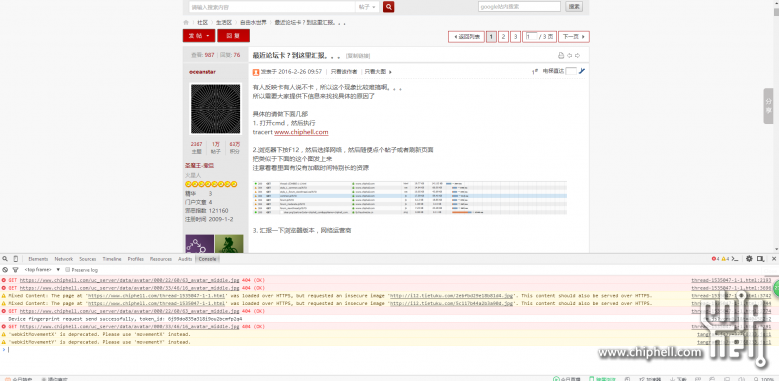Click the network screenshot image in post

[x=409, y=198]
